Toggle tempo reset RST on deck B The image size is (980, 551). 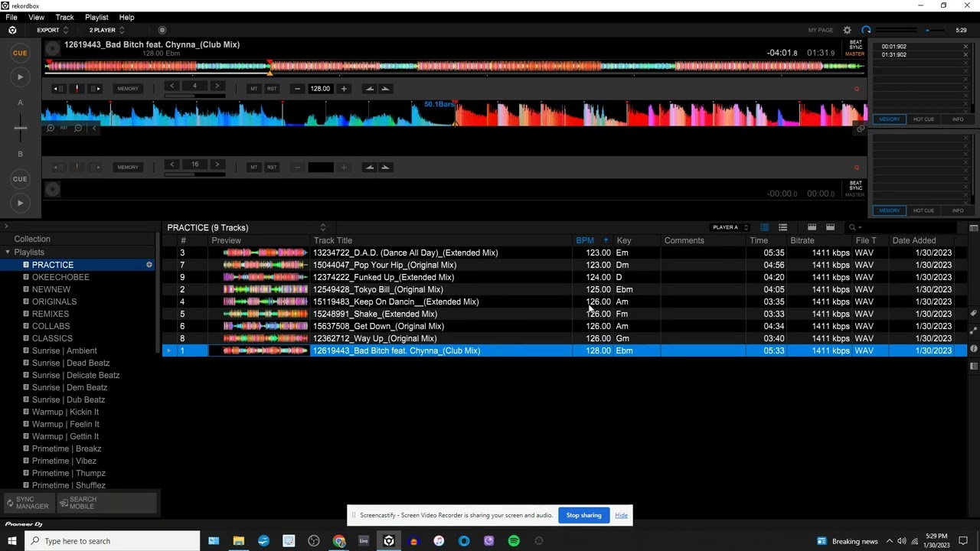pos(272,167)
